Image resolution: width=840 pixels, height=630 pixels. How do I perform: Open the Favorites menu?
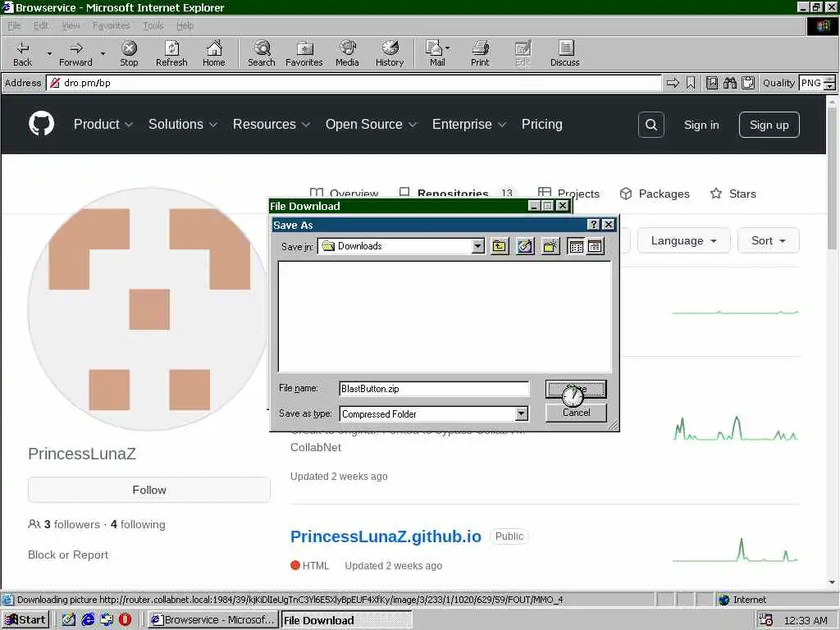[111, 25]
